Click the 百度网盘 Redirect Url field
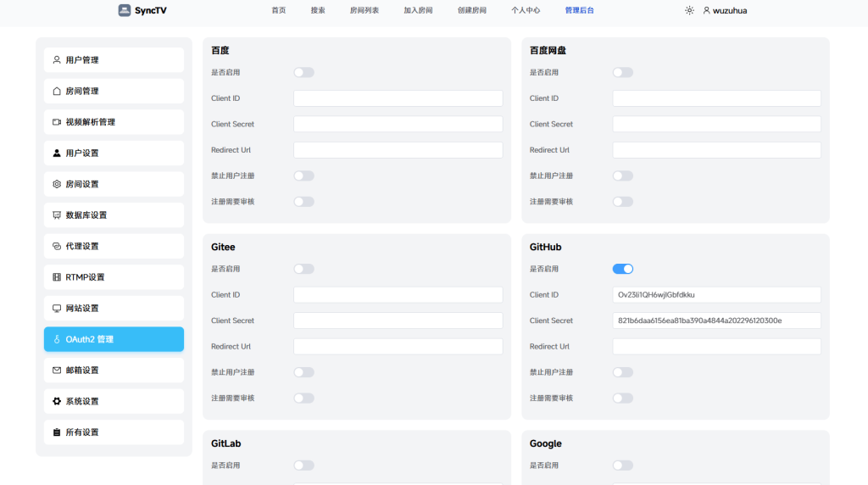 point(717,150)
